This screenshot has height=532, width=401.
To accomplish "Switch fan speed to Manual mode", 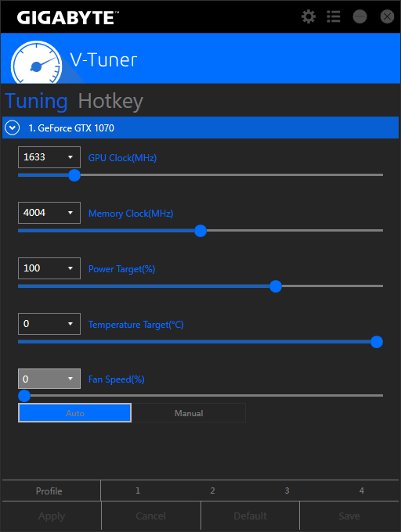I will pos(189,413).
